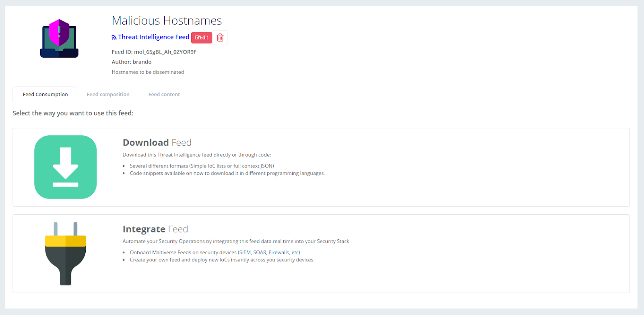
Task: Open the Threat Intelligence Feed link
Action: pos(153,37)
